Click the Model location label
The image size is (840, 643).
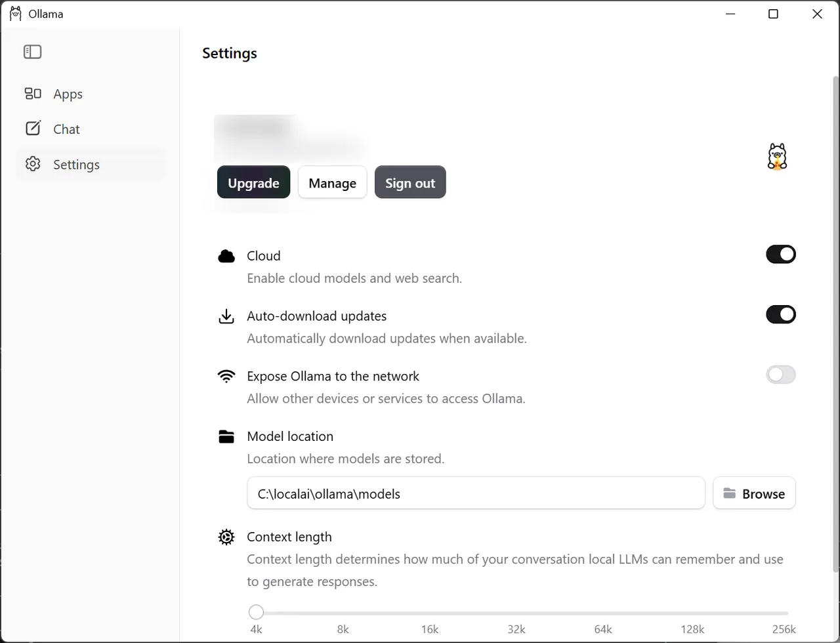point(290,436)
